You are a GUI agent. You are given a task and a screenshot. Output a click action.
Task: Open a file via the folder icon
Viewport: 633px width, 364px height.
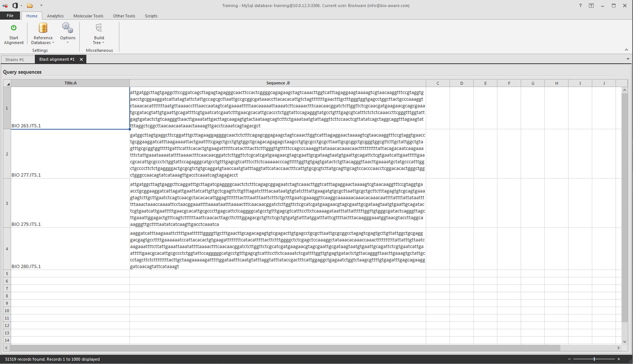click(30, 6)
